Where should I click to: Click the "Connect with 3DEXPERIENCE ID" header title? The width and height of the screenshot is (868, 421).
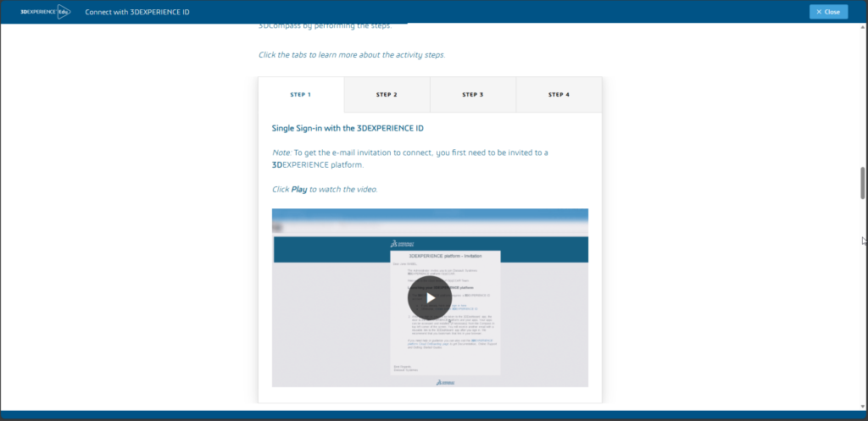[x=137, y=12]
